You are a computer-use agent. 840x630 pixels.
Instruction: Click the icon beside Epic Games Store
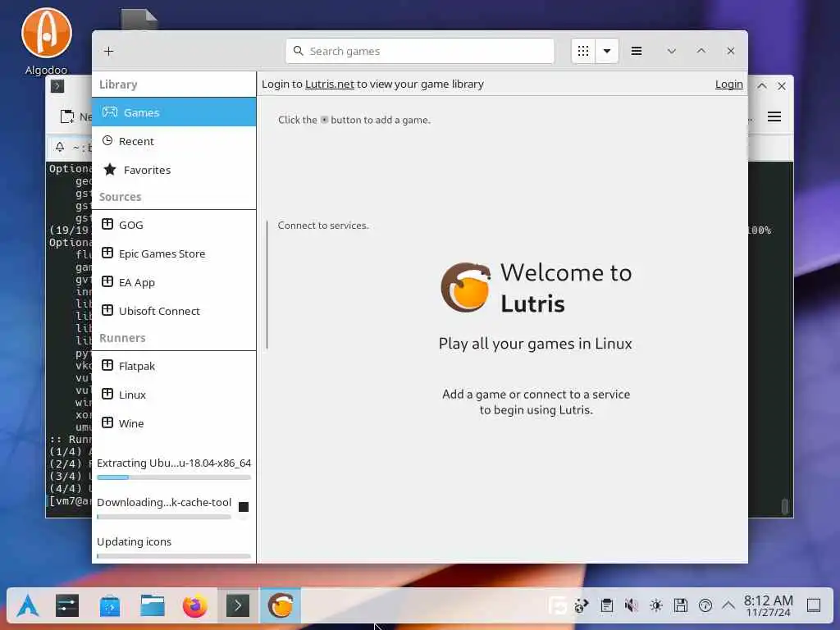click(107, 253)
